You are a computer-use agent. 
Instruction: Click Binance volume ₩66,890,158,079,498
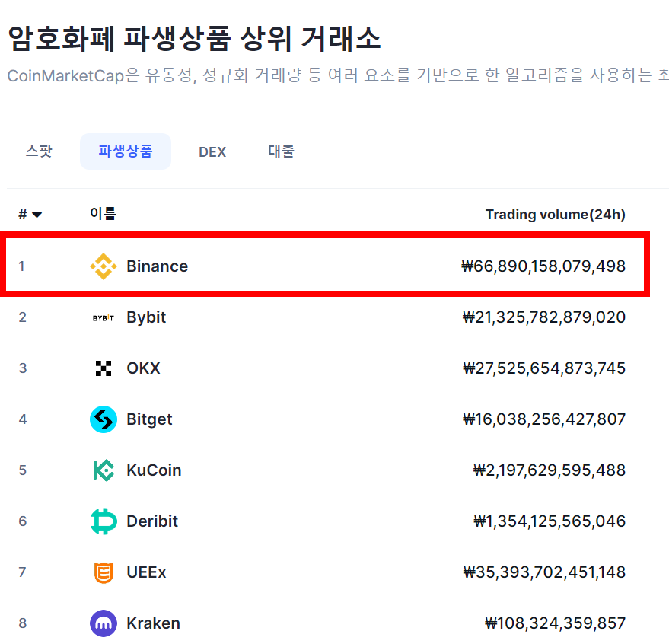tap(543, 266)
